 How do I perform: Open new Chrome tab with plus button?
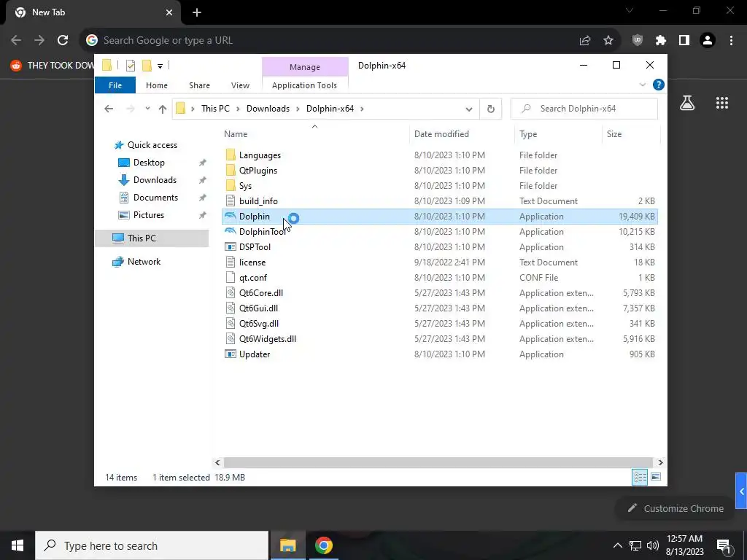pyautogui.click(x=197, y=13)
